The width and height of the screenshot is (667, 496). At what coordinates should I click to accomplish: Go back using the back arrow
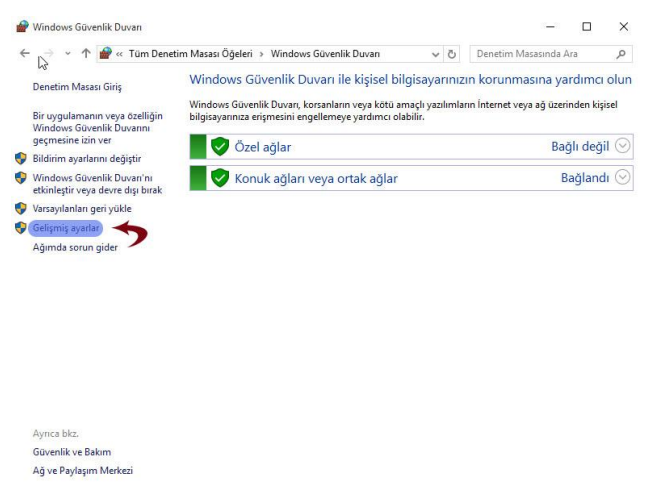click(25, 53)
